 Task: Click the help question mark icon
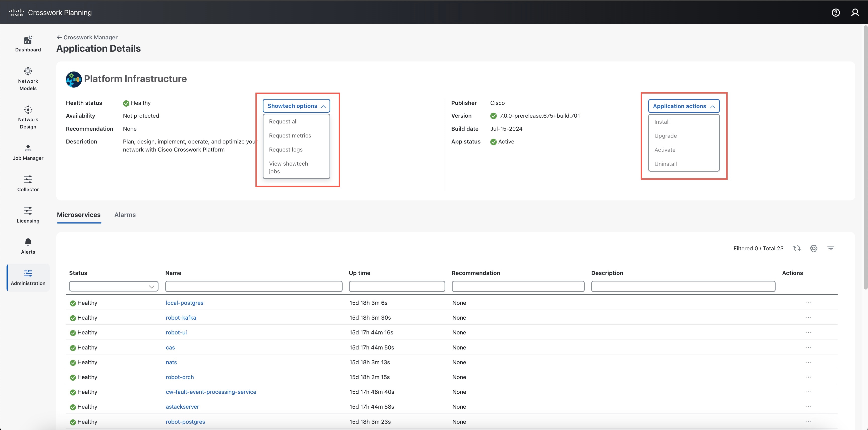click(836, 13)
